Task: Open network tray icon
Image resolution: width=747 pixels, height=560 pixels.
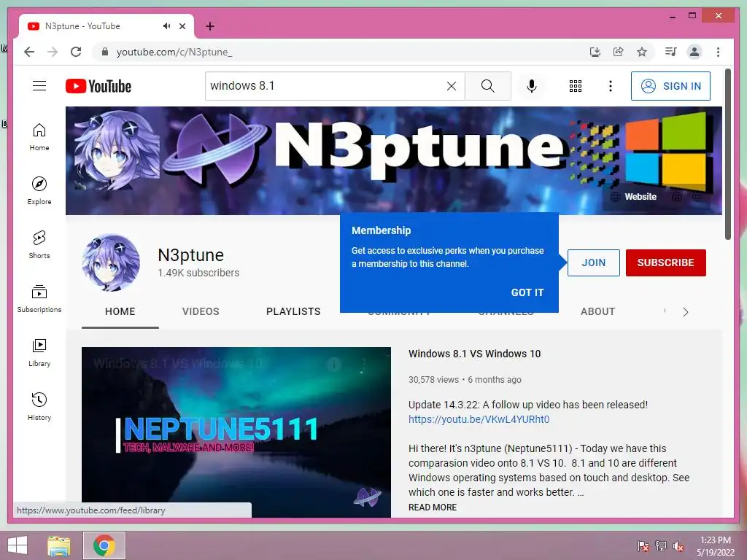Action: (x=661, y=546)
